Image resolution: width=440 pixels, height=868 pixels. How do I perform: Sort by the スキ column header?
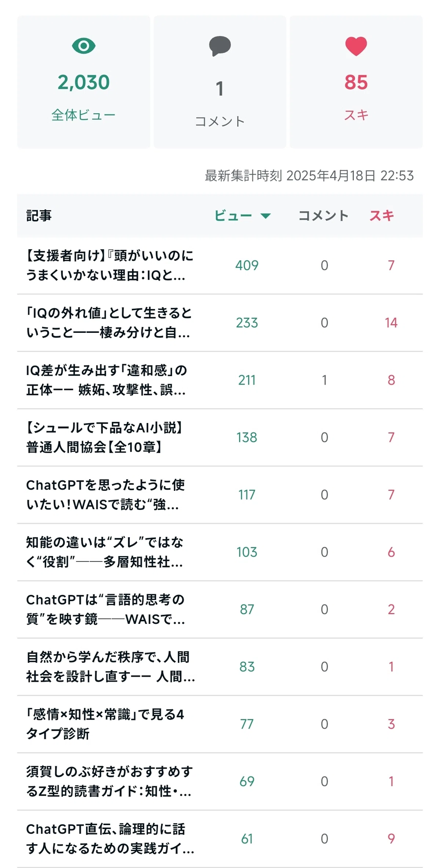tap(382, 216)
